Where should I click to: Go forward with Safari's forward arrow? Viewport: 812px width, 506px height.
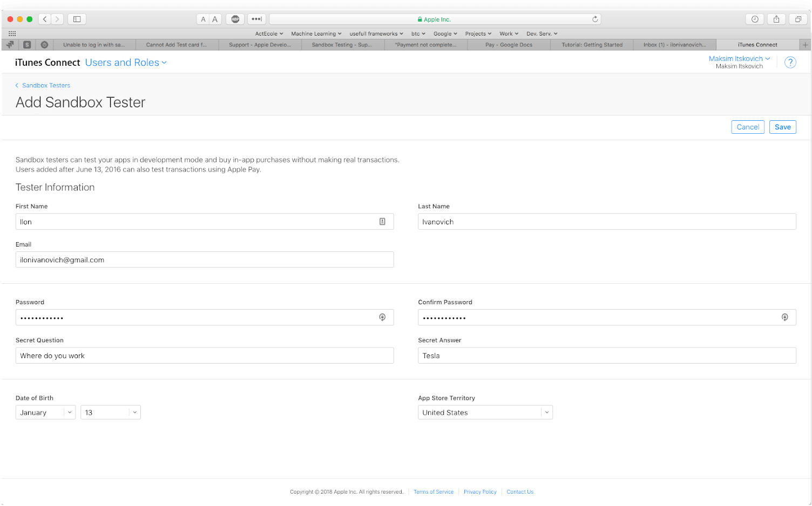coord(57,19)
